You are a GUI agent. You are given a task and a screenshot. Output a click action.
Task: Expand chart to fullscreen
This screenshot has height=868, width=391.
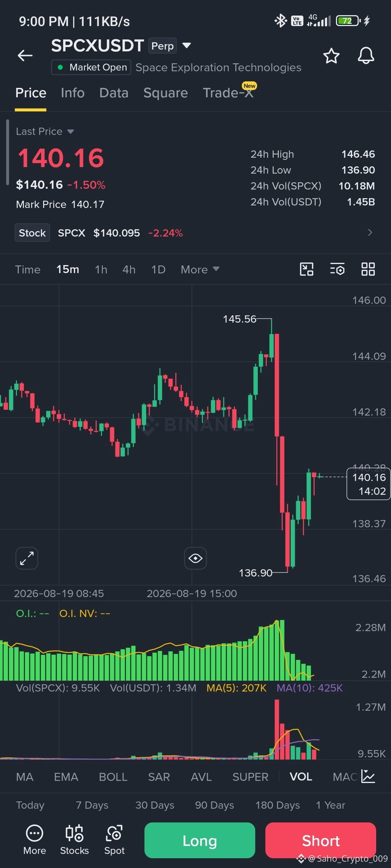click(x=27, y=558)
